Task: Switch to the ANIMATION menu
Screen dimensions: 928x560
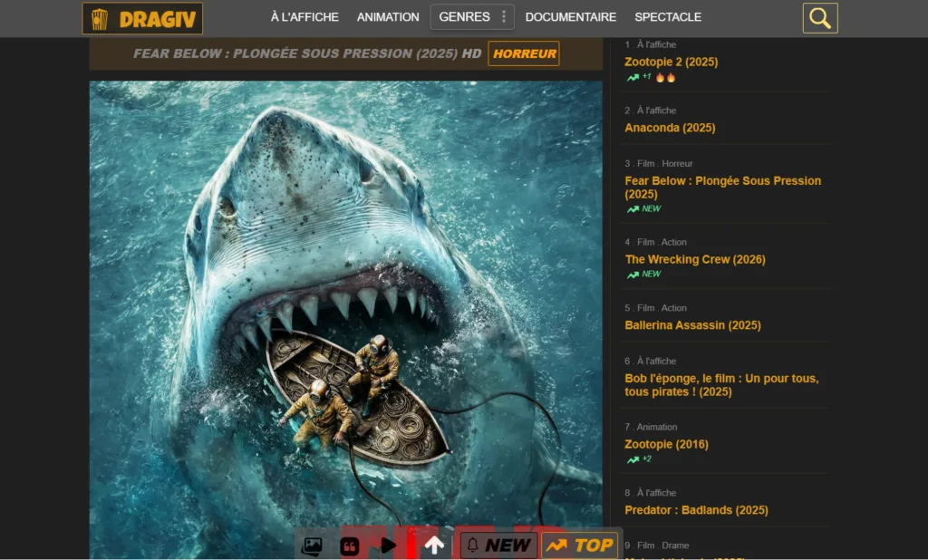Action: click(387, 16)
